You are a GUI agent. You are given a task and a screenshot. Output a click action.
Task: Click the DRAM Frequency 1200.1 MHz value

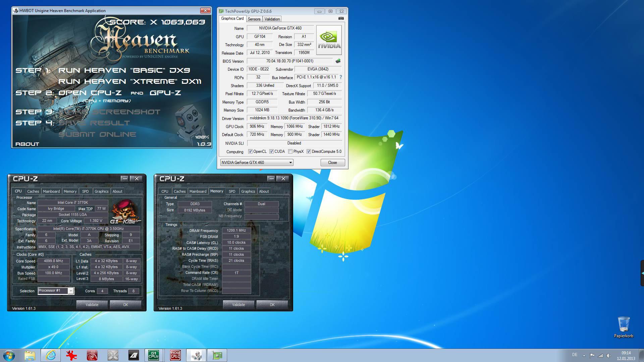point(236,230)
